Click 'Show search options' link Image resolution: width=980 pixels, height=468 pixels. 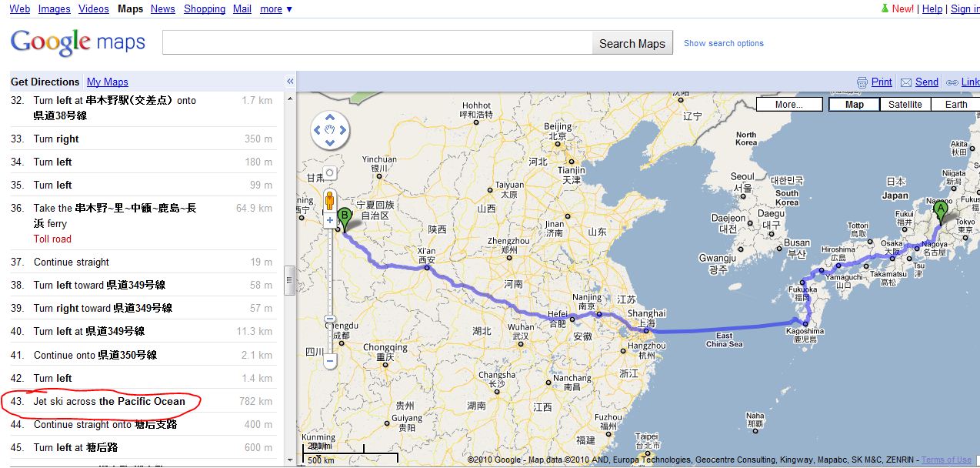tap(724, 43)
